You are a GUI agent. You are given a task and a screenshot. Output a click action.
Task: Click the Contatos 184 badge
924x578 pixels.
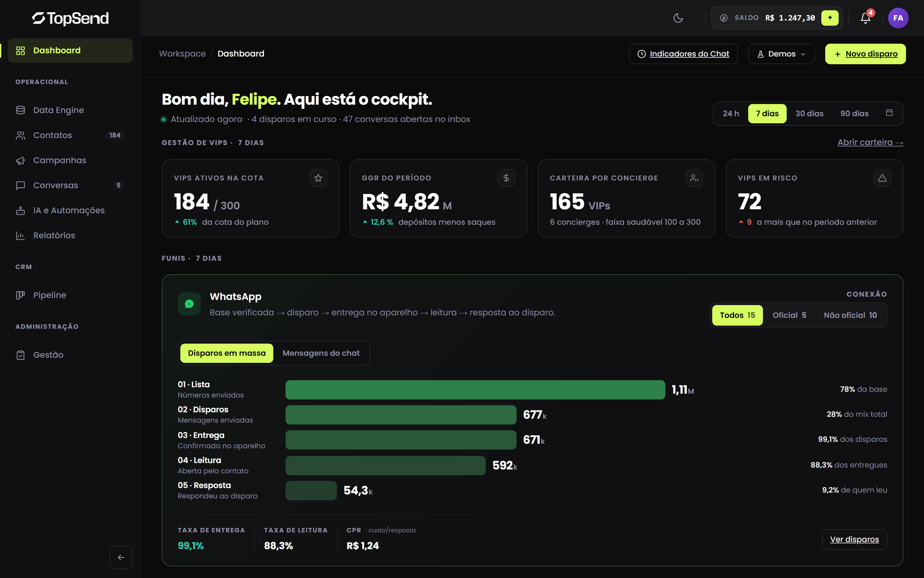tap(115, 135)
